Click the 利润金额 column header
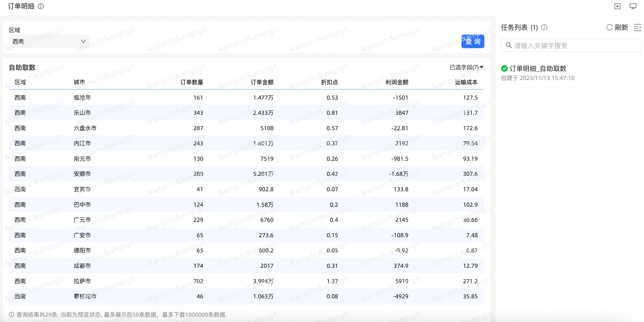 (397, 82)
